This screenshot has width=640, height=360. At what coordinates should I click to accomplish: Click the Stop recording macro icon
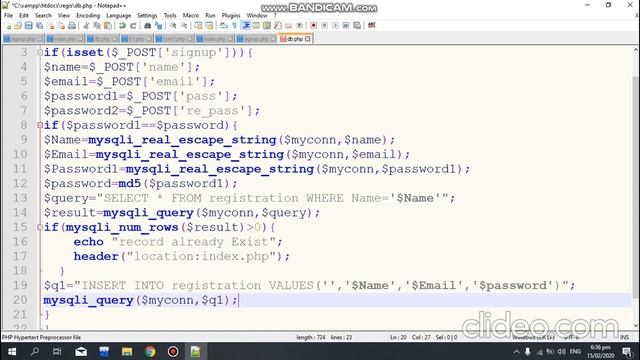point(324,25)
